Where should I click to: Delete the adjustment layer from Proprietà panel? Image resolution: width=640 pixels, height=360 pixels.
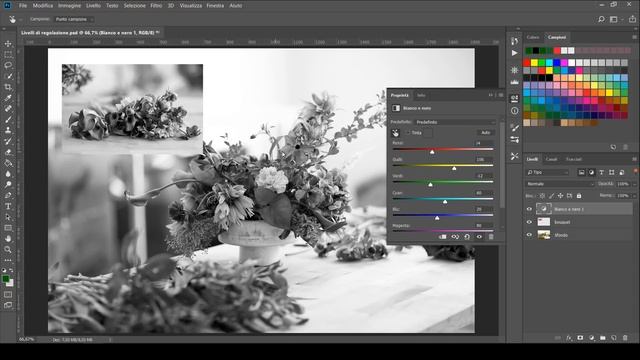491,237
